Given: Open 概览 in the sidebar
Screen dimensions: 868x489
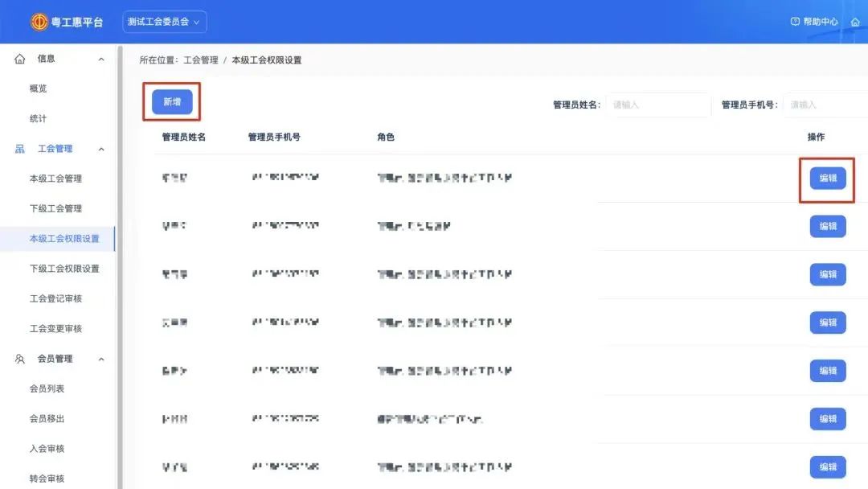Looking at the screenshot, I should [38, 88].
